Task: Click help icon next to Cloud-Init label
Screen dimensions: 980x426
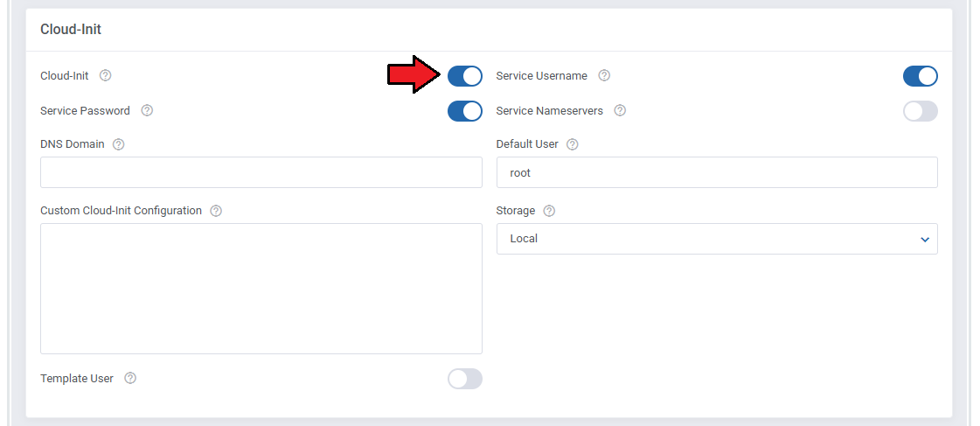Action: pyautogui.click(x=106, y=76)
